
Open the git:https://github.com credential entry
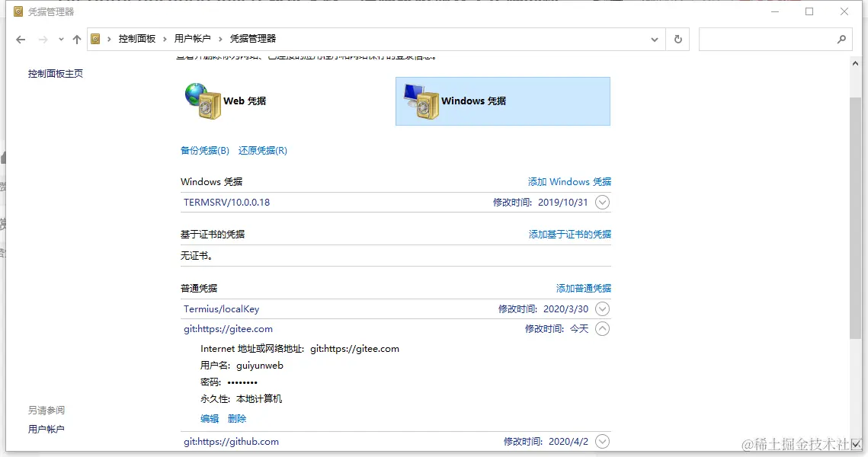[x=232, y=442]
